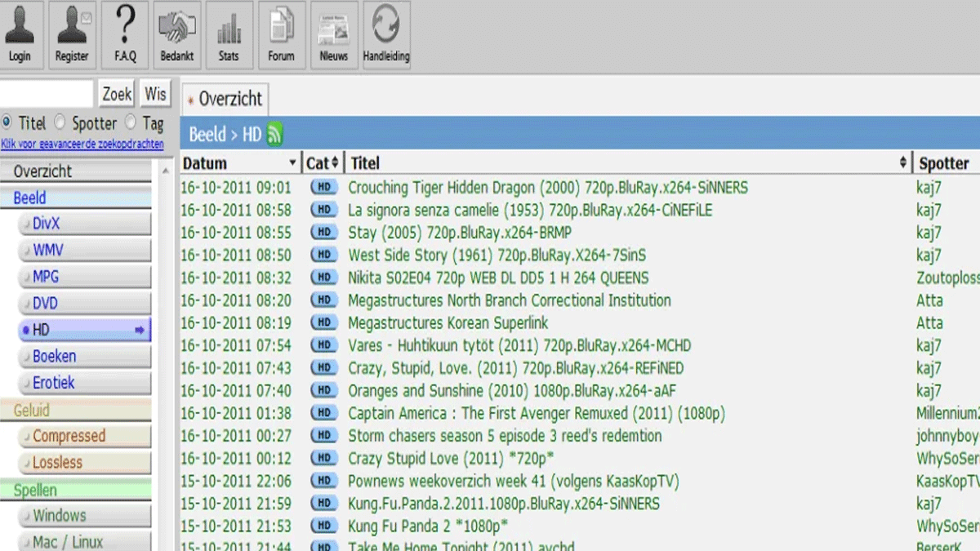This screenshot has width=980, height=551.
Task: Select the Spotter radio button
Action: tap(60, 122)
